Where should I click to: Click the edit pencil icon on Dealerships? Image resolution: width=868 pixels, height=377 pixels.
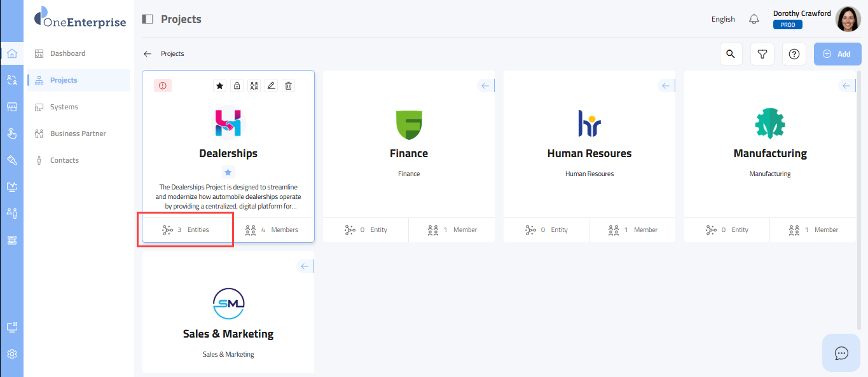[x=272, y=86]
